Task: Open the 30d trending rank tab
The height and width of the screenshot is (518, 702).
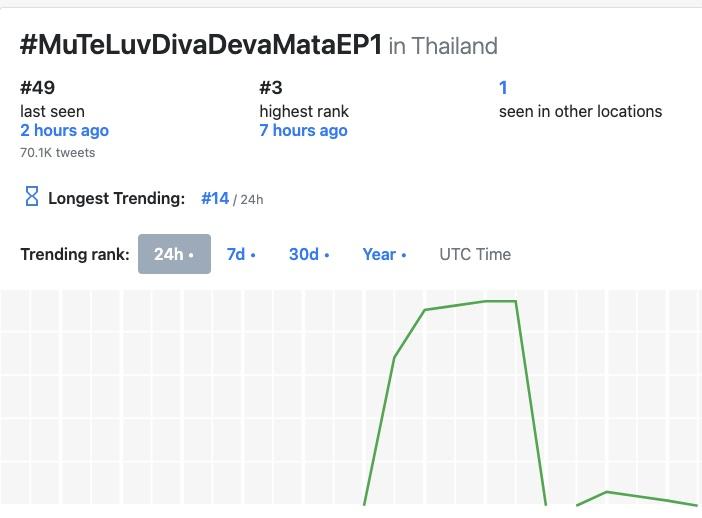Action: coord(309,254)
